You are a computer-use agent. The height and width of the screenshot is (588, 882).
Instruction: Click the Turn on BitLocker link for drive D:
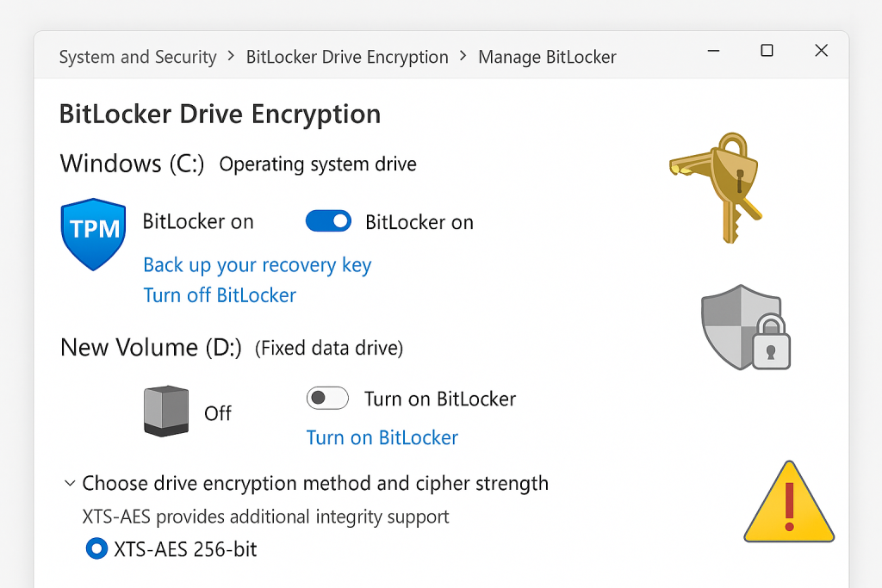pos(382,437)
